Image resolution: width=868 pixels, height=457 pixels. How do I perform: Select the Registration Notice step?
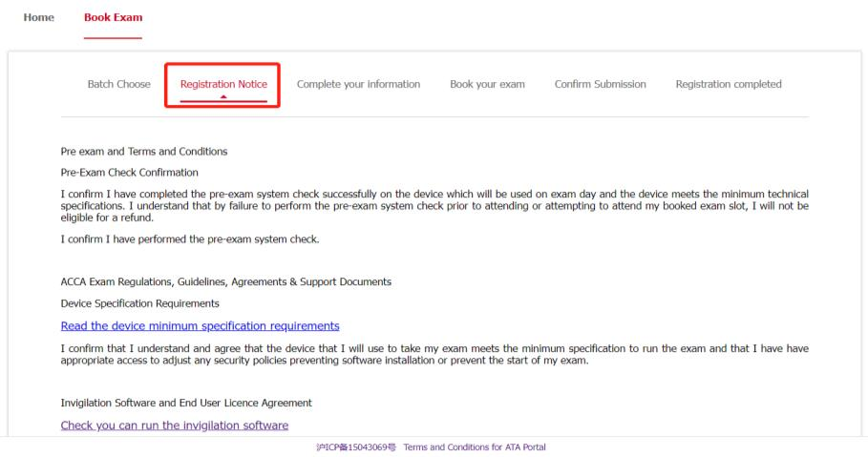coord(223,84)
